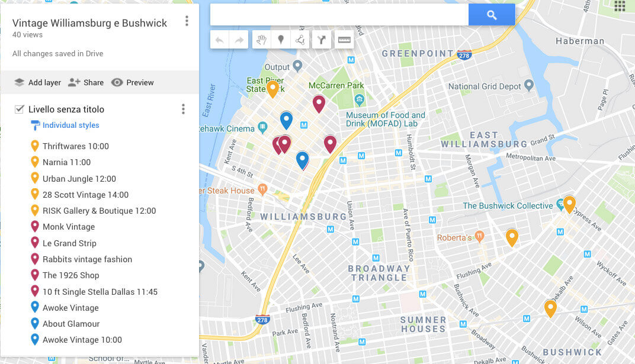
Task: Select Rabbits vintage fashion entry
Action: pos(88,259)
